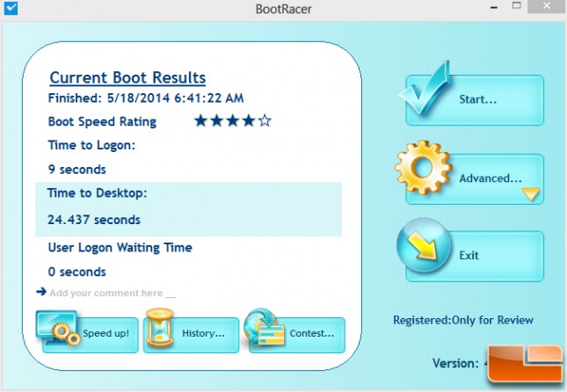
Task: Click the '24.437 seconds' value
Action: click(x=94, y=220)
